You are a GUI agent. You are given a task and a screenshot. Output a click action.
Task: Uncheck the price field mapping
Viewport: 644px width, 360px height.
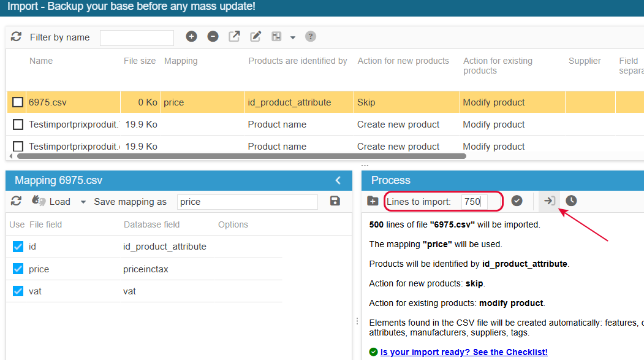pos(18,269)
